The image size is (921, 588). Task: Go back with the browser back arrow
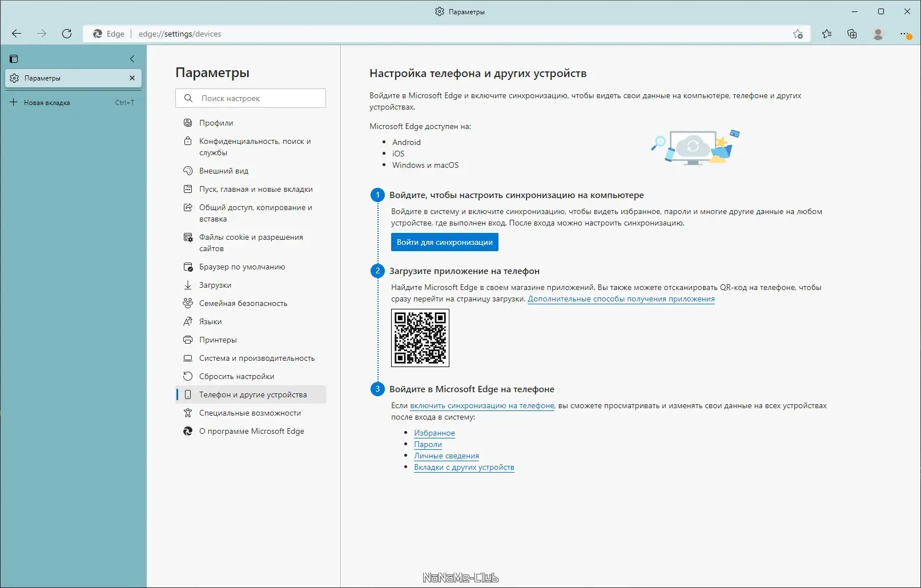[x=17, y=34]
